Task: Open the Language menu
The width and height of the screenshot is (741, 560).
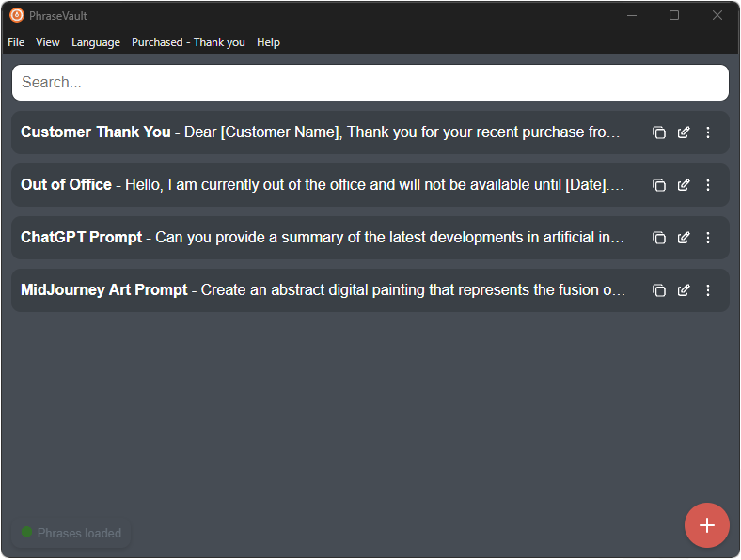Action: [x=96, y=42]
